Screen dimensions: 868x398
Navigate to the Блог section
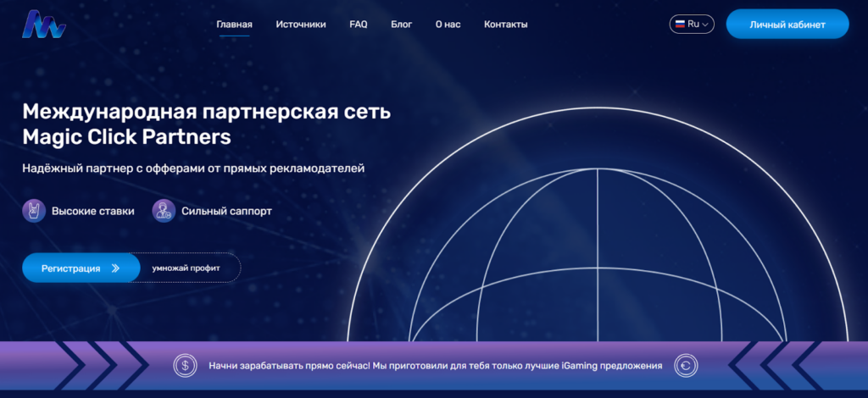[x=401, y=25]
